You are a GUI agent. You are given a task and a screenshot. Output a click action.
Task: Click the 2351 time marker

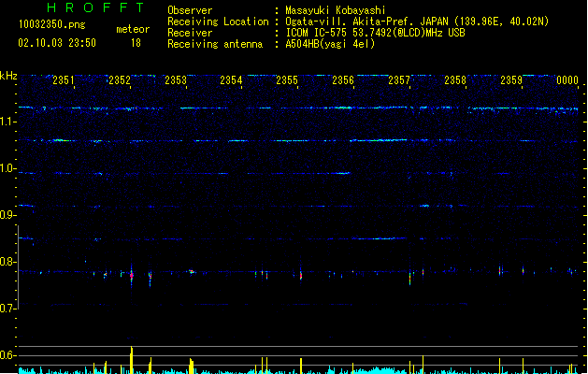click(64, 80)
